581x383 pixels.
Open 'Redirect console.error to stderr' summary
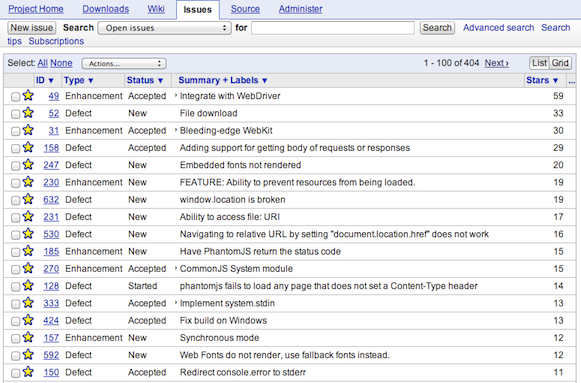[243, 372]
